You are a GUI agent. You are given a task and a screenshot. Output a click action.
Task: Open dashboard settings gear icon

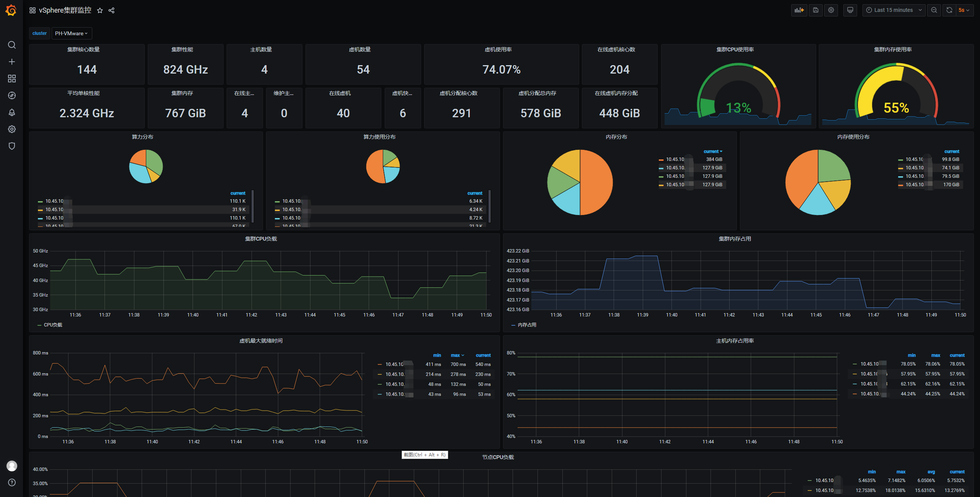pyautogui.click(x=831, y=10)
